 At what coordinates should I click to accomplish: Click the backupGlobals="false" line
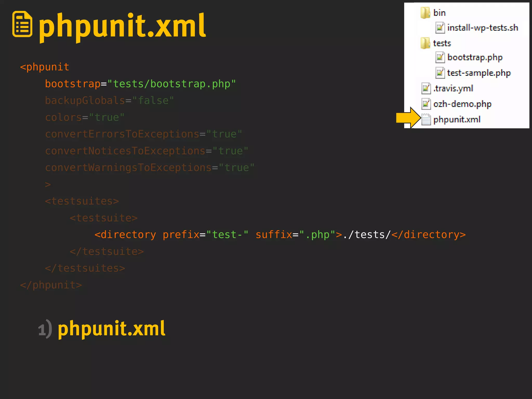109,101
